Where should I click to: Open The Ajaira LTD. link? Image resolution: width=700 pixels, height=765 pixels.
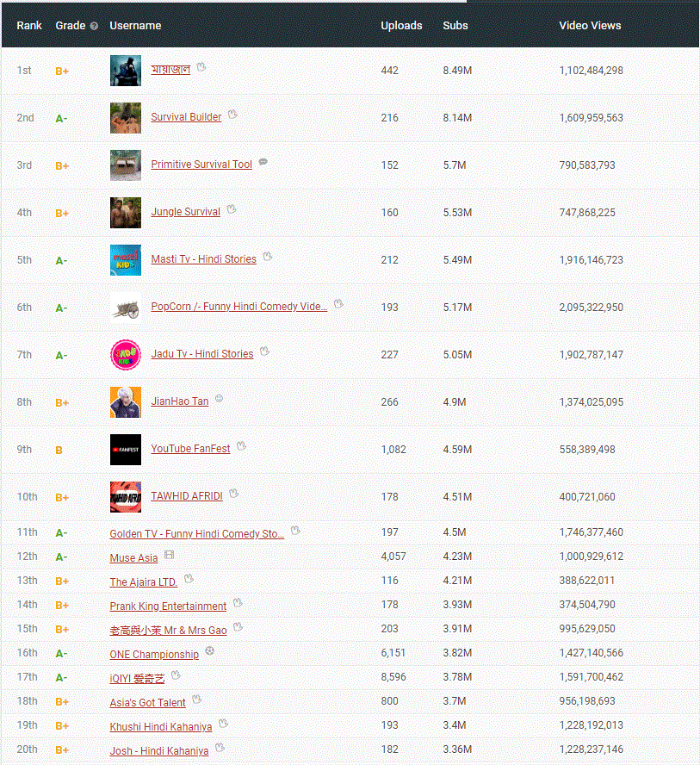[x=144, y=582]
